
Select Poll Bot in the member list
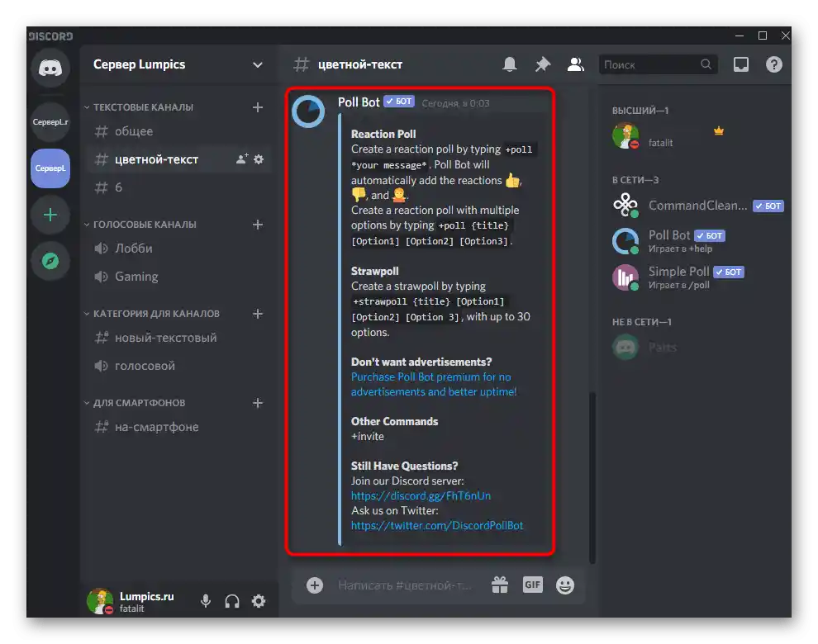coord(697,241)
